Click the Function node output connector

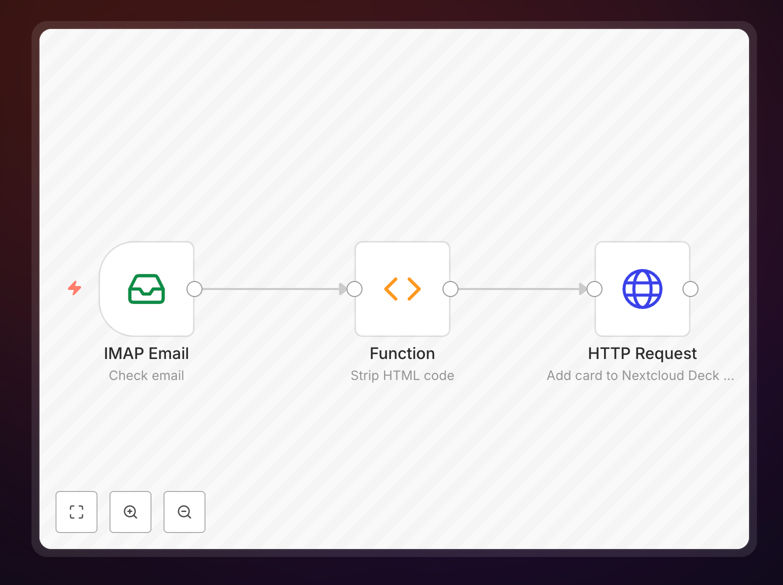pos(450,289)
